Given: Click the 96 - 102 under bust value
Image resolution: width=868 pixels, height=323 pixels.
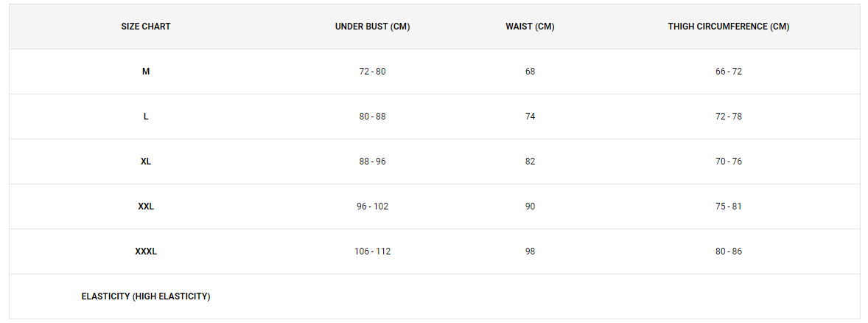Looking at the screenshot, I should tap(373, 206).
